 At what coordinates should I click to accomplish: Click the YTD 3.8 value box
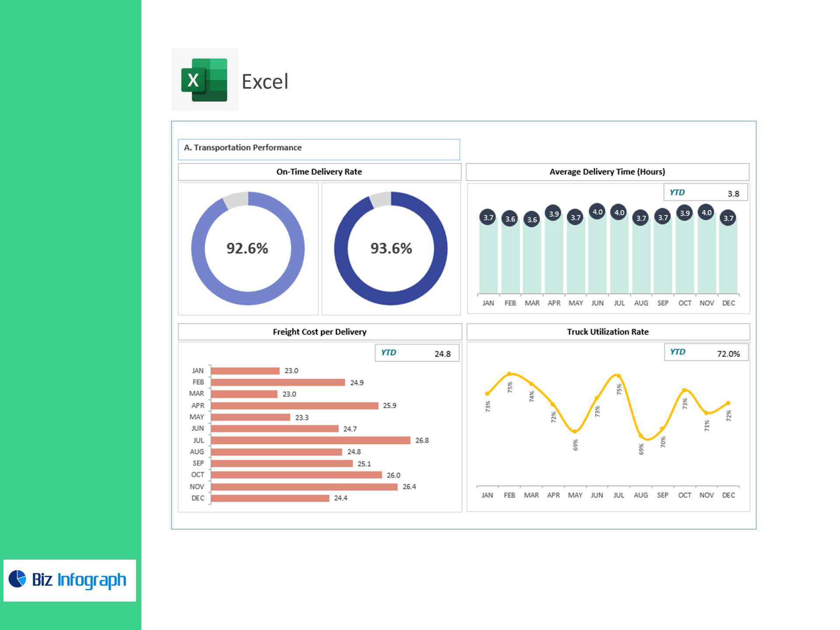coord(705,192)
